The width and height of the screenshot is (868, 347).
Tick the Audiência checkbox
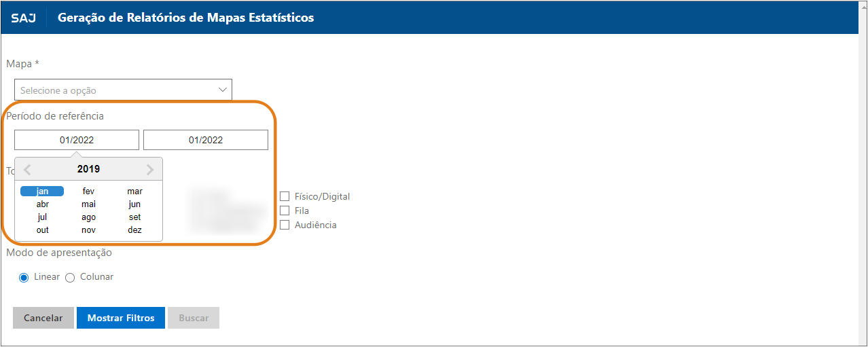pyautogui.click(x=285, y=225)
